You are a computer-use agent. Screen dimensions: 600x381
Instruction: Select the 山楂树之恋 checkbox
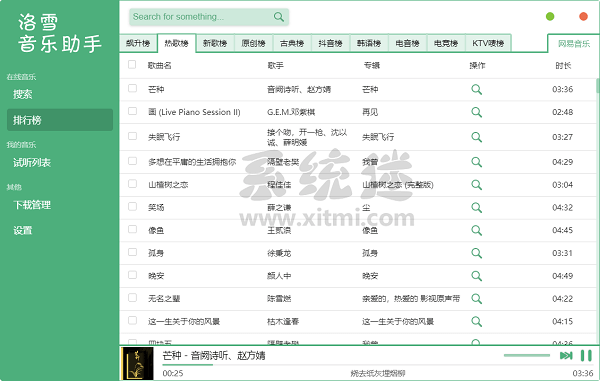(x=132, y=184)
